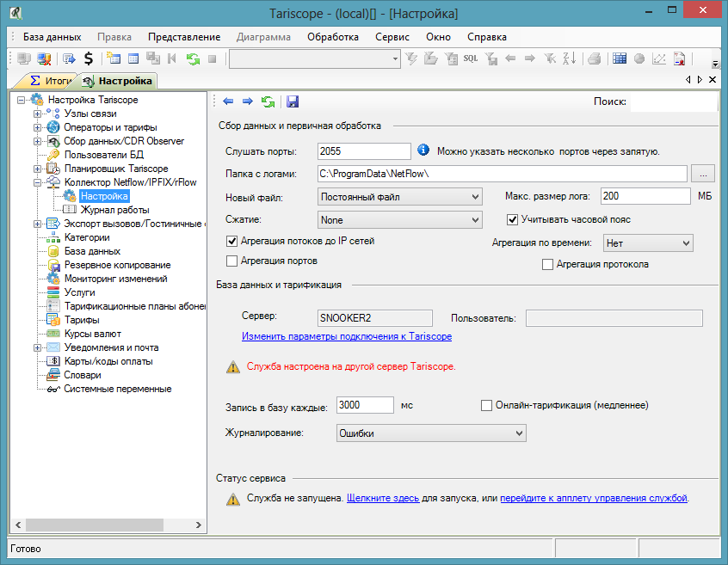Click the blue grid table toolbar icon

click(620, 58)
